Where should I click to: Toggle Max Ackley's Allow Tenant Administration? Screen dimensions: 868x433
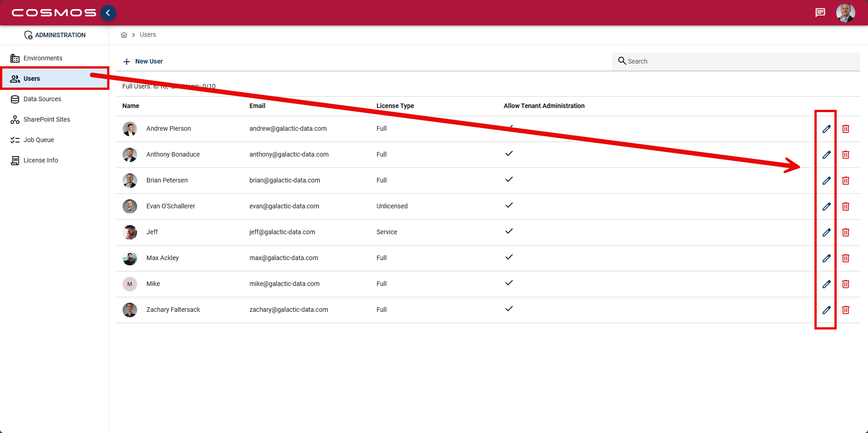point(509,257)
